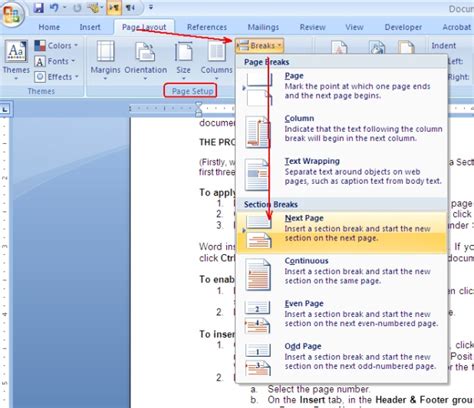The width and height of the screenshot is (474, 408).
Task: Select the Page Layout tab
Action: [144, 27]
